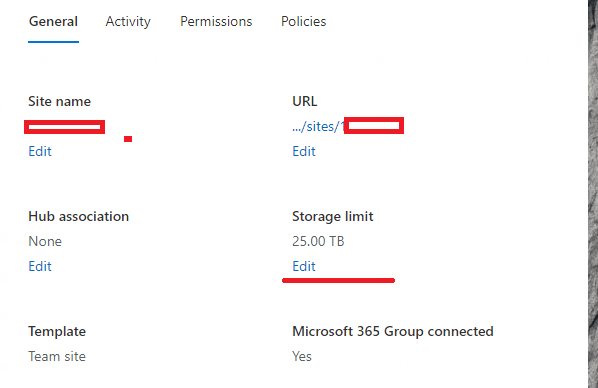Select the Yes group connected value
The image size is (598, 388).
(x=302, y=356)
